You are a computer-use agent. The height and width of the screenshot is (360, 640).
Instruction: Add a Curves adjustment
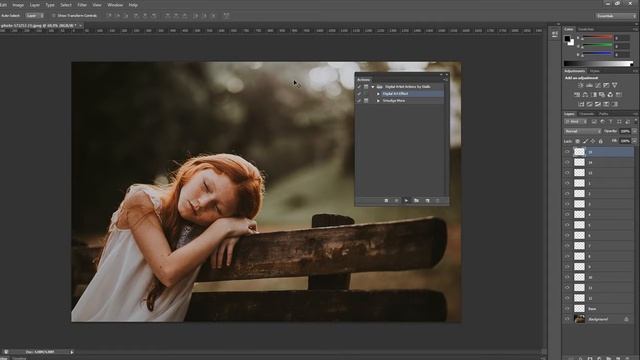(598, 85)
